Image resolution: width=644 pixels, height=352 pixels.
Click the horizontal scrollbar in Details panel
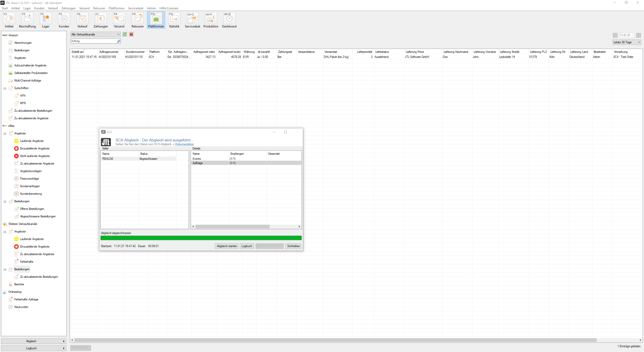pos(232,227)
